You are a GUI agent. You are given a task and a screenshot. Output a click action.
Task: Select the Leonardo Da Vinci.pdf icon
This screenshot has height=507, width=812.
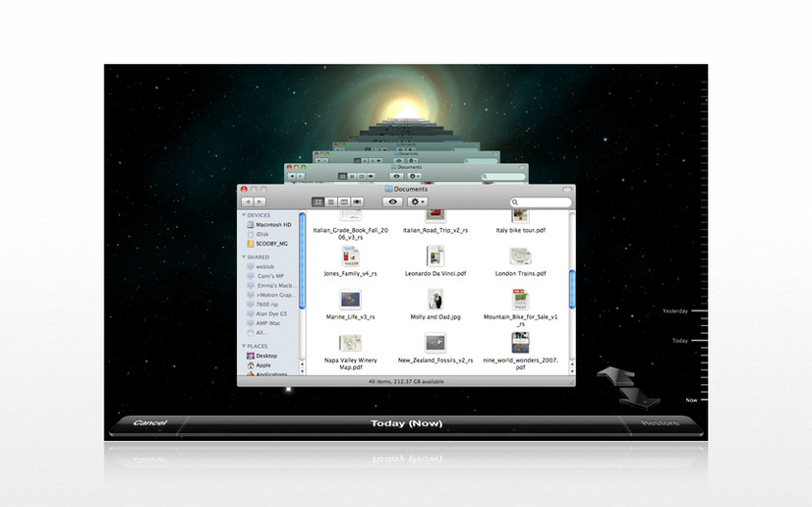tap(435, 256)
